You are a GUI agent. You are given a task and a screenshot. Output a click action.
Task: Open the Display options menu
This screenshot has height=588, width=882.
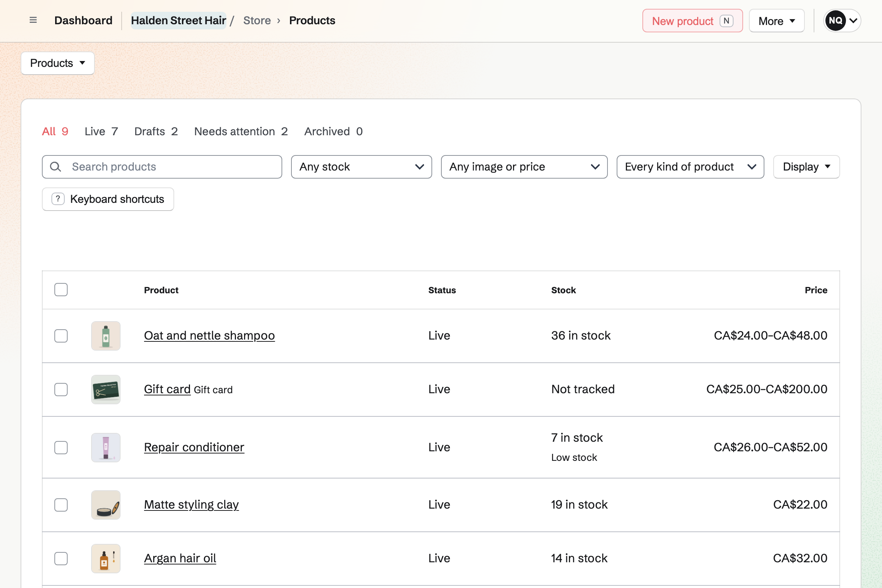pyautogui.click(x=806, y=167)
